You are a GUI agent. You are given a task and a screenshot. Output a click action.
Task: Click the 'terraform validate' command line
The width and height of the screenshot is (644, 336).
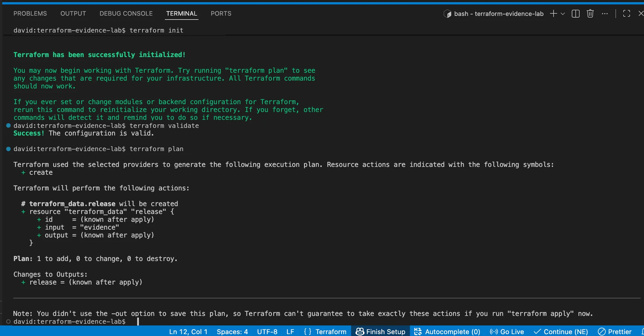coord(106,126)
